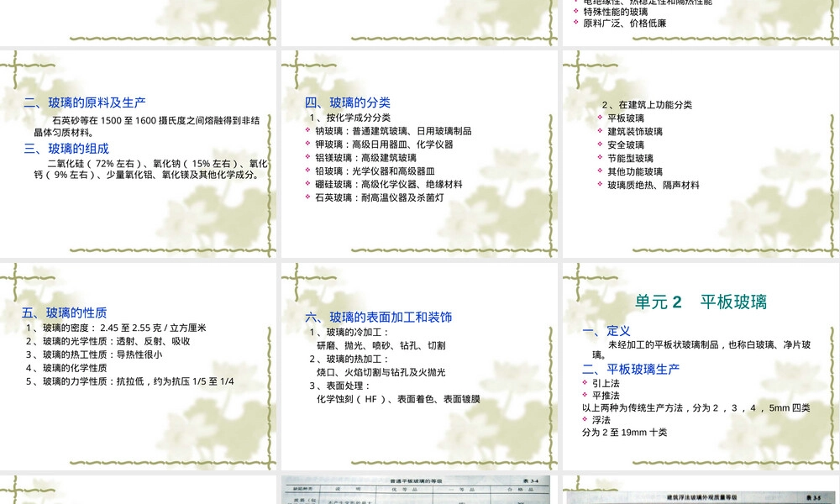The height and width of the screenshot is (504, 840).
Task: Click the paragraph starting 二氧化硅（72%左右）
Action: pos(150,169)
